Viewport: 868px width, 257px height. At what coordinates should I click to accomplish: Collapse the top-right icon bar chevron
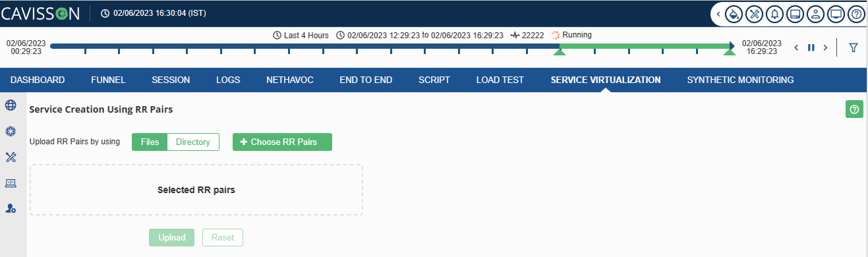718,14
